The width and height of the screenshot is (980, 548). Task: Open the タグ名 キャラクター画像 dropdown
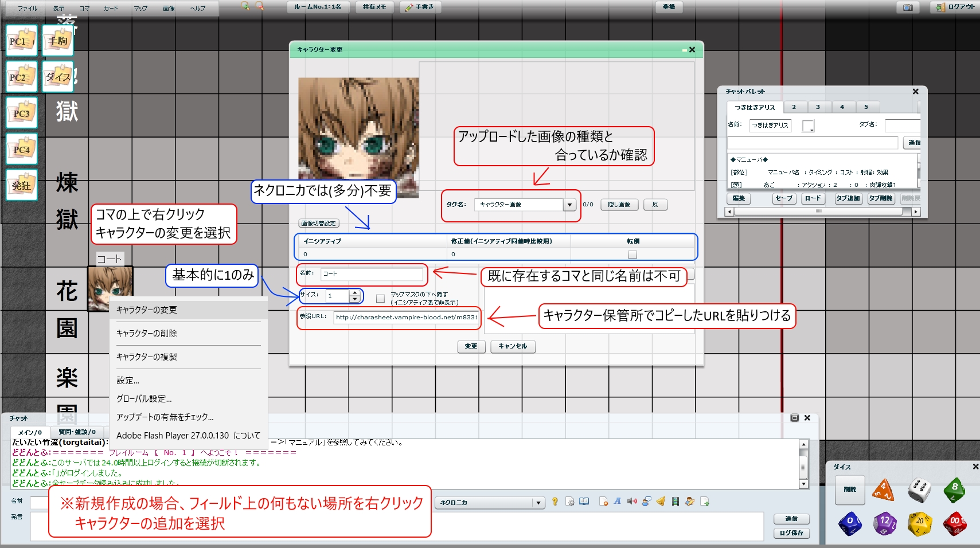tap(569, 205)
